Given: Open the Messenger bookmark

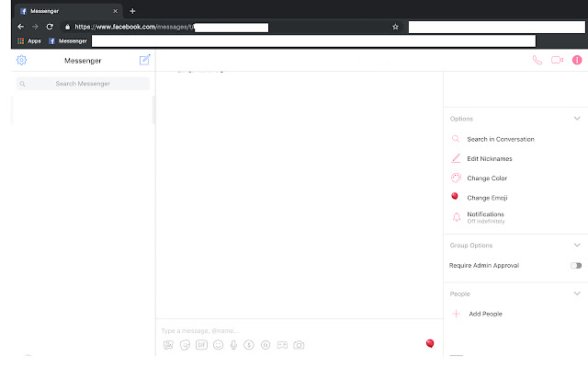Looking at the screenshot, I should [68, 40].
